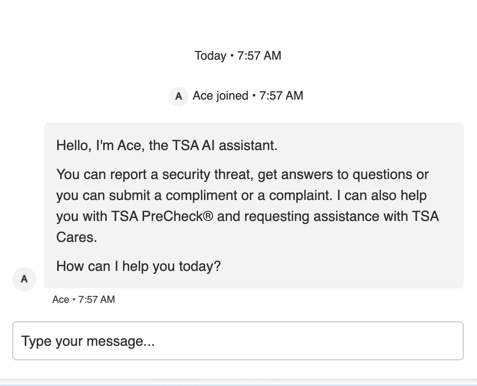Click the Ace 7:57 AM label under the message
The height and width of the screenshot is (386, 477).
tap(83, 299)
